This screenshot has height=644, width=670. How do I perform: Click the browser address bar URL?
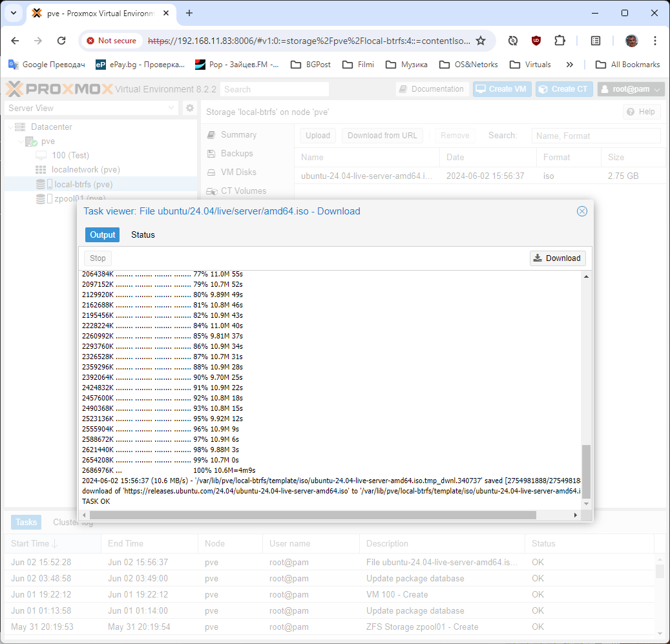click(308, 41)
